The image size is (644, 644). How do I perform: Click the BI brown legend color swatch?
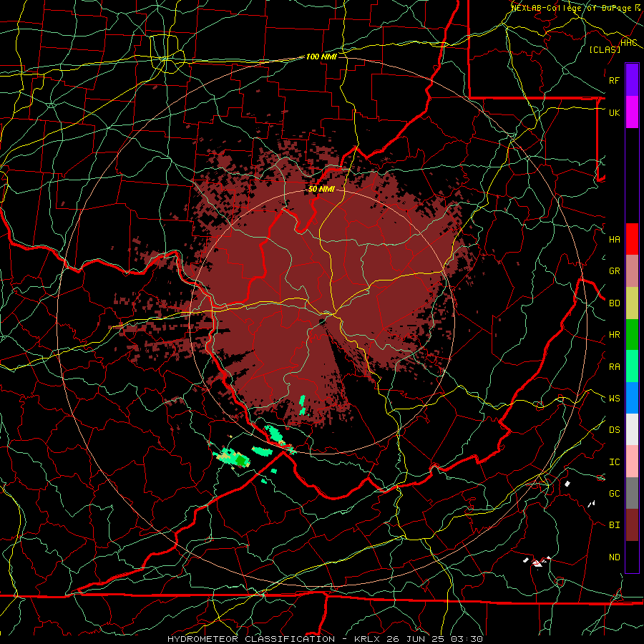(x=632, y=525)
